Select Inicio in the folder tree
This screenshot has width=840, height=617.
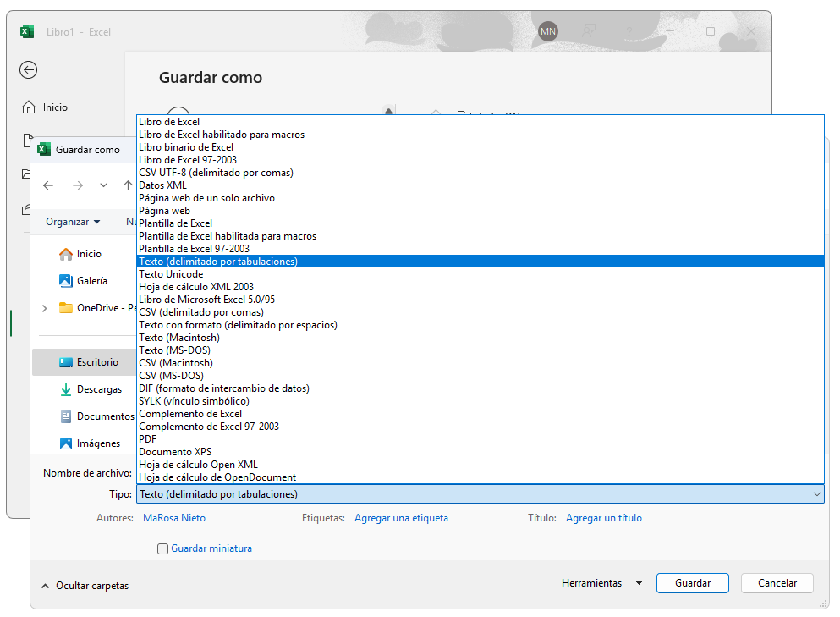tap(80, 254)
